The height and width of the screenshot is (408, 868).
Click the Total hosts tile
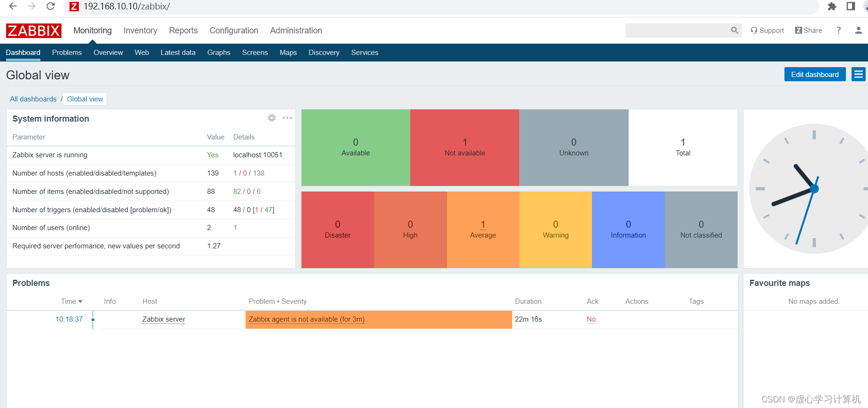pyautogui.click(x=683, y=147)
